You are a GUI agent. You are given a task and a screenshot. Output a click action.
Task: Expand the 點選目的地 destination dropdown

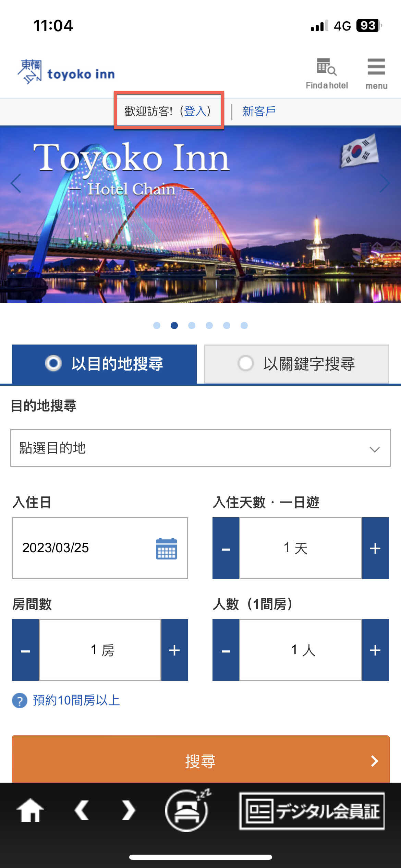[x=200, y=448]
